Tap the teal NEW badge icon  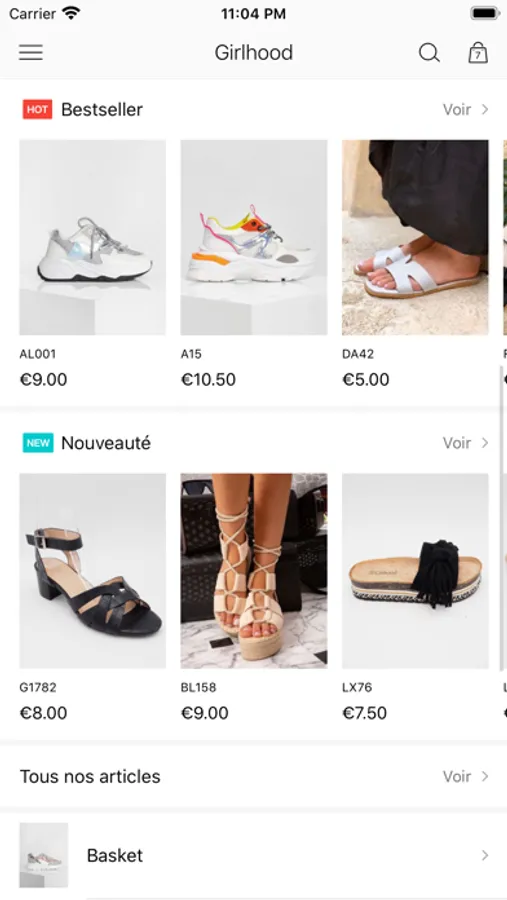pyautogui.click(x=38, y=443)
